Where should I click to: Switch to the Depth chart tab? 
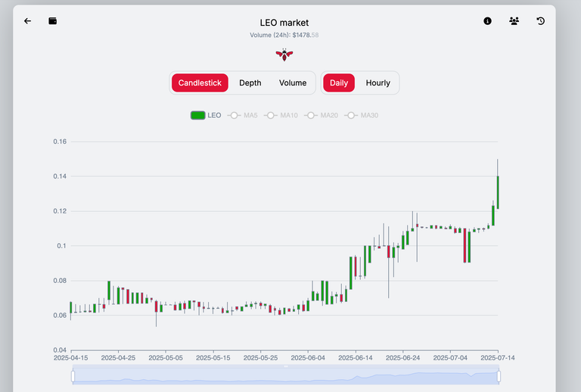pos(250,82)
